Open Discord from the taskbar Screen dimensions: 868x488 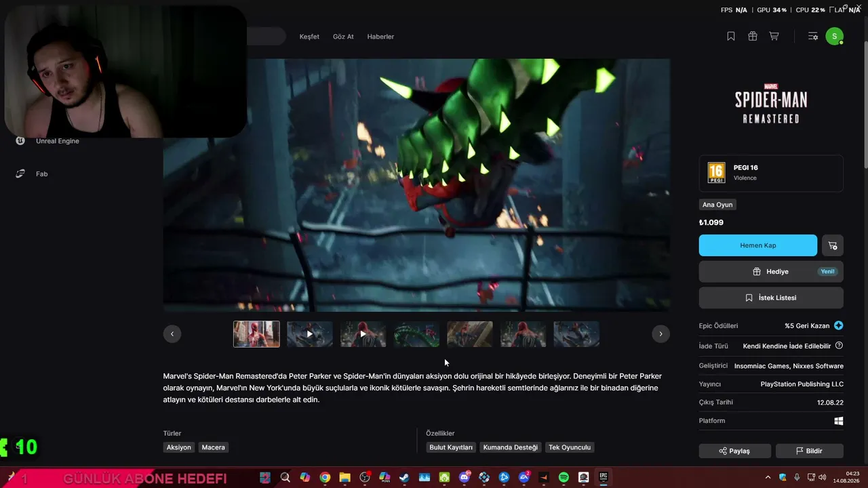(465, 478)
